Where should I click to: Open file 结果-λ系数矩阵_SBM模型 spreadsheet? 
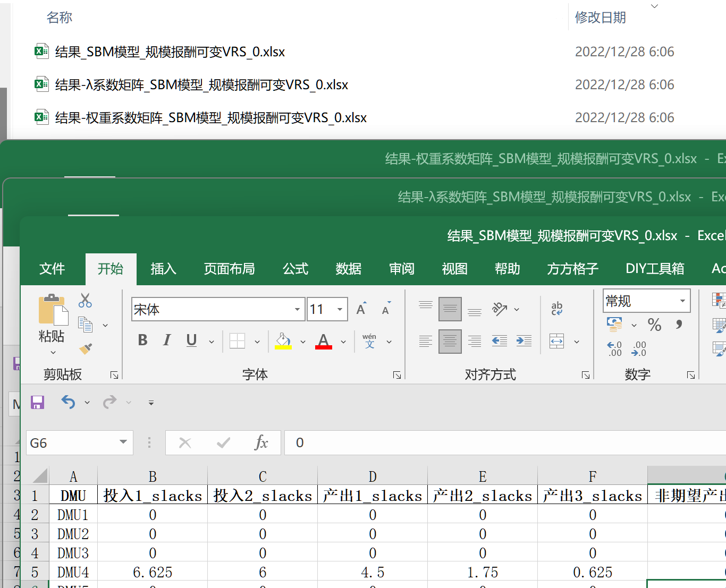click(x=201, y=84)
